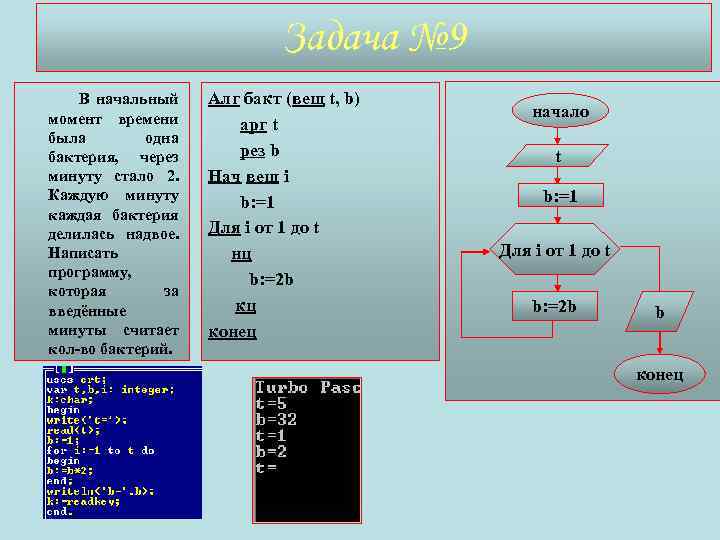Click the "Нач вещ i" line
Image resolution: width=720 pixels, height=540 pixels.
pos(248,177)
